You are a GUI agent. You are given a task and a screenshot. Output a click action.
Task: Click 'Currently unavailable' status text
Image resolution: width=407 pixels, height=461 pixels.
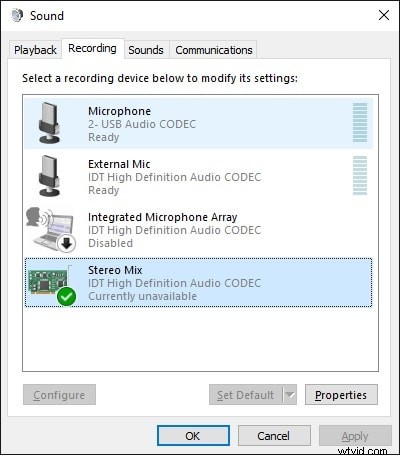point(142,296)
